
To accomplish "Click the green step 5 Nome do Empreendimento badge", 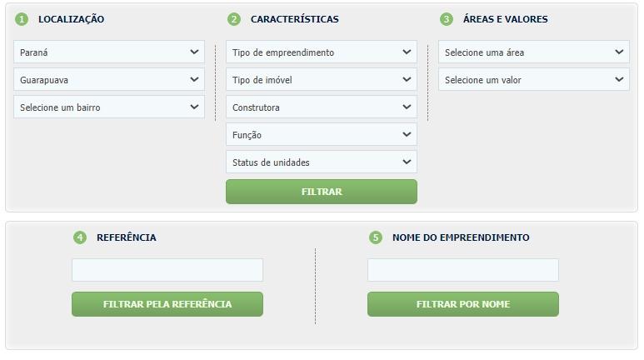I will point(376,237).
